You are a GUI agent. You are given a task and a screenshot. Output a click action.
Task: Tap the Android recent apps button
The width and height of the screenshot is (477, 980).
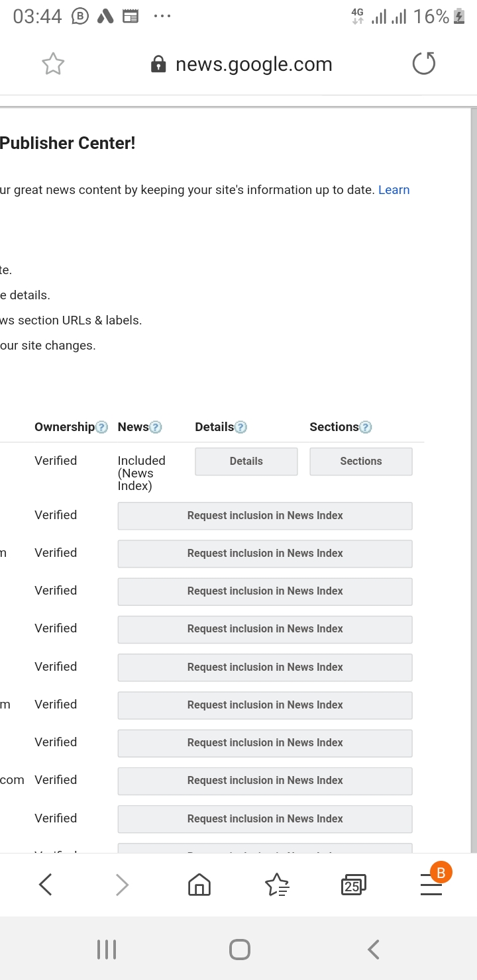[x=107, y=950]
